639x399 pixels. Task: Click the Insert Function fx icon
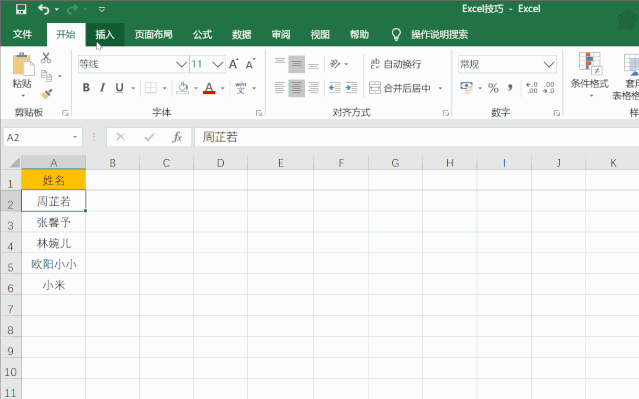(177, 137)
